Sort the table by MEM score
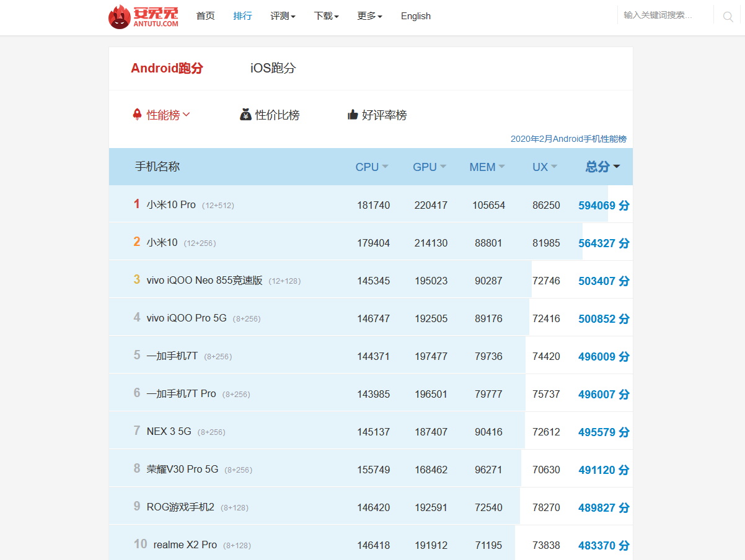The height and width of the screenshot is (560, 745). pos(487,167)
